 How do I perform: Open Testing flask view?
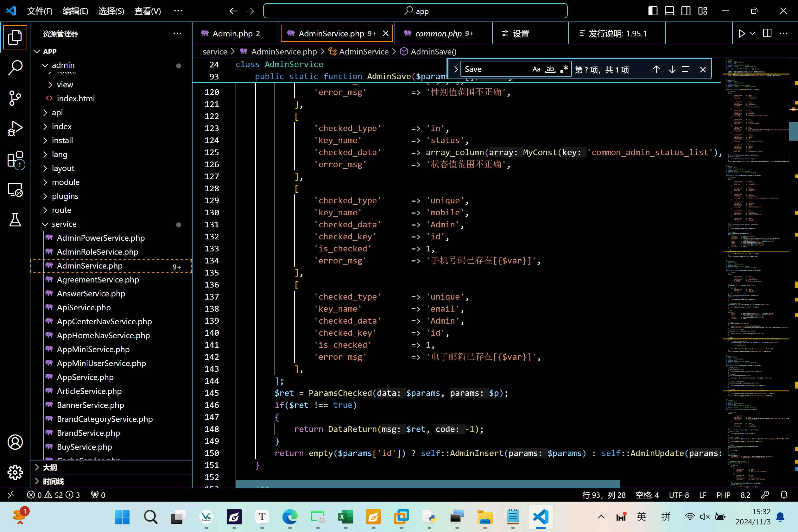coord(15,220)
